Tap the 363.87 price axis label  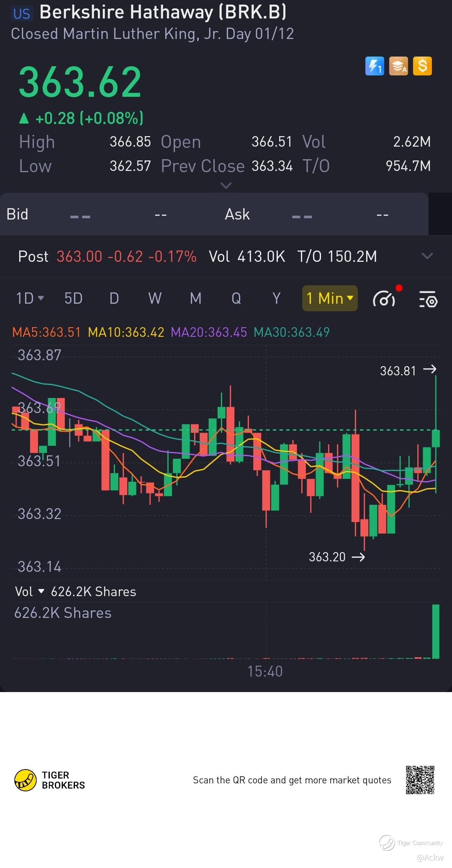coord(39,355)
